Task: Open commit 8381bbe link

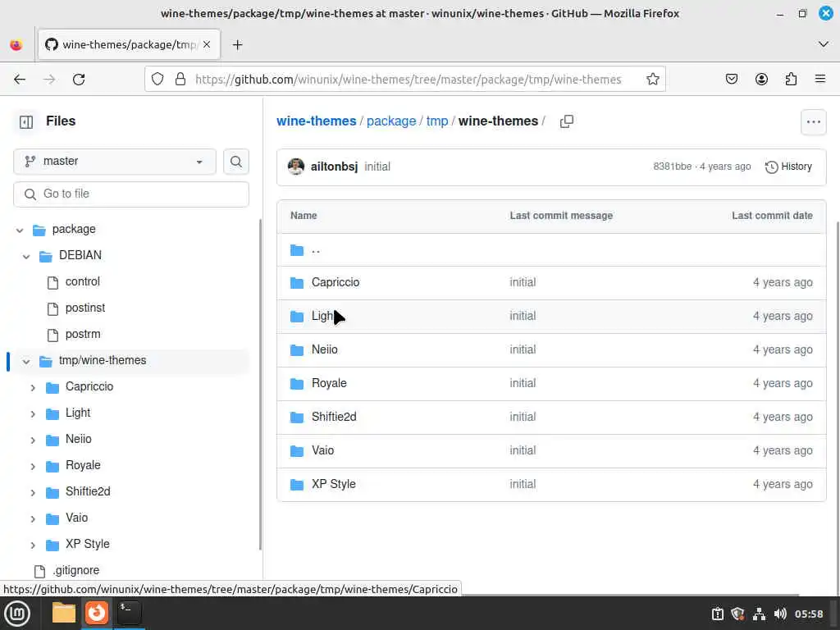Action: click(x=672, y=167)
